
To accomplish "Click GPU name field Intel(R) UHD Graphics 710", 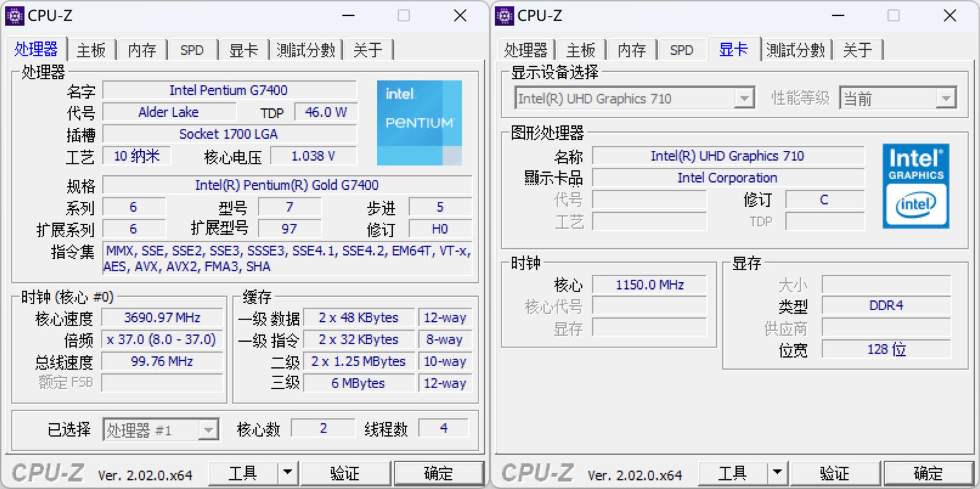I will 728,156.
